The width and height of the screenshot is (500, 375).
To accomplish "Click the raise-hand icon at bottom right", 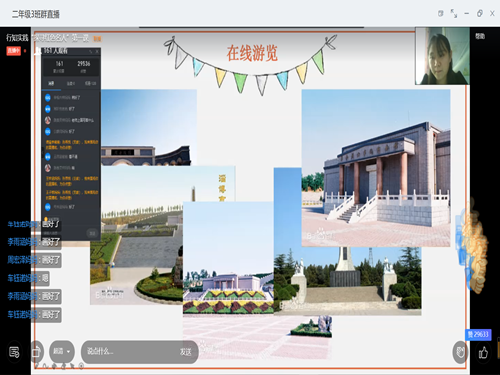I will tap(460, 352).
